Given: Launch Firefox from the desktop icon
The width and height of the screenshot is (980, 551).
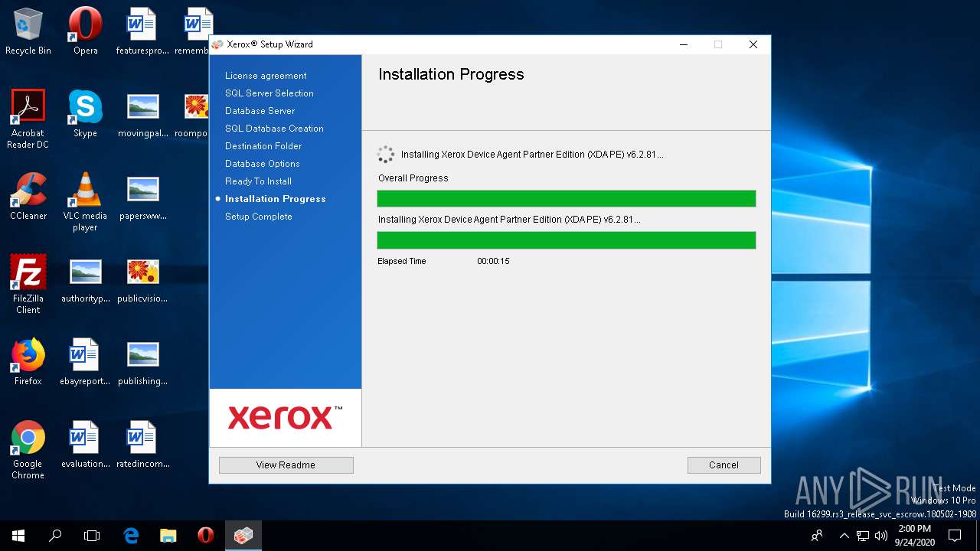Looking at the screenshot, I should (28, 361).
